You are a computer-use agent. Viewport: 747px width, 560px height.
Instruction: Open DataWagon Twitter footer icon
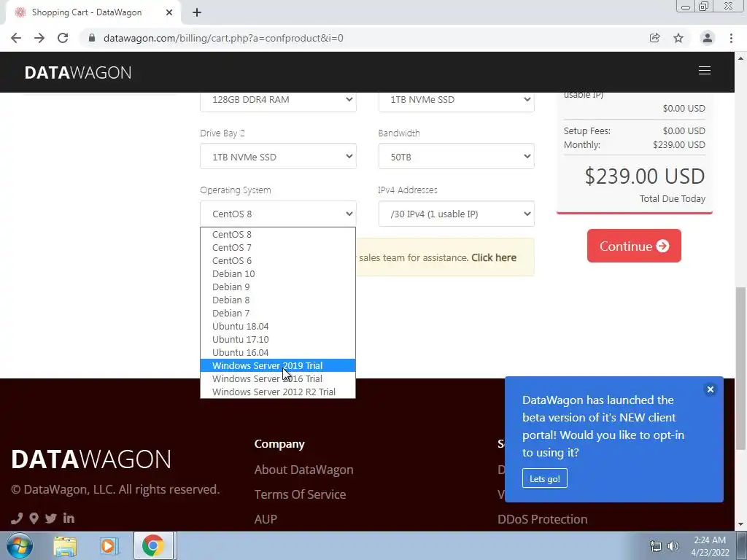pyautogui.click(x=51, y=518)
